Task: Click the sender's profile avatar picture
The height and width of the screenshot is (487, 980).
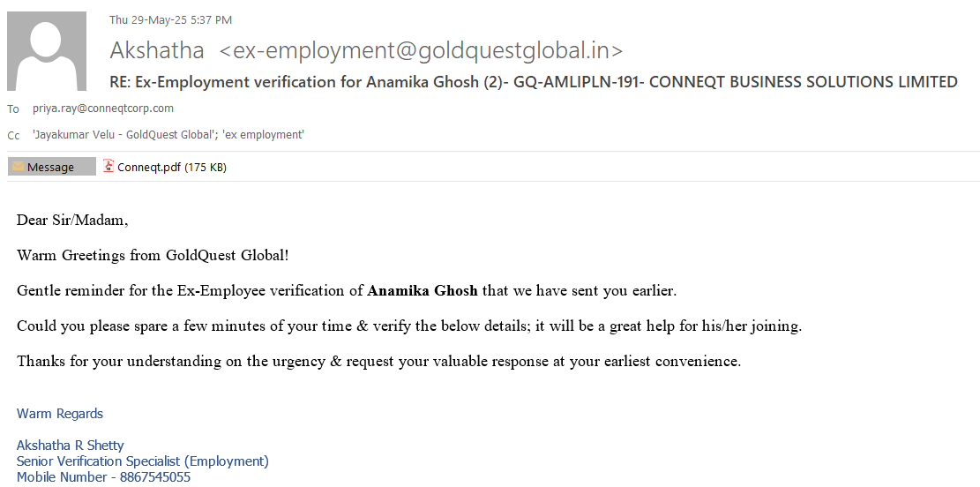Action: [47, 51]
